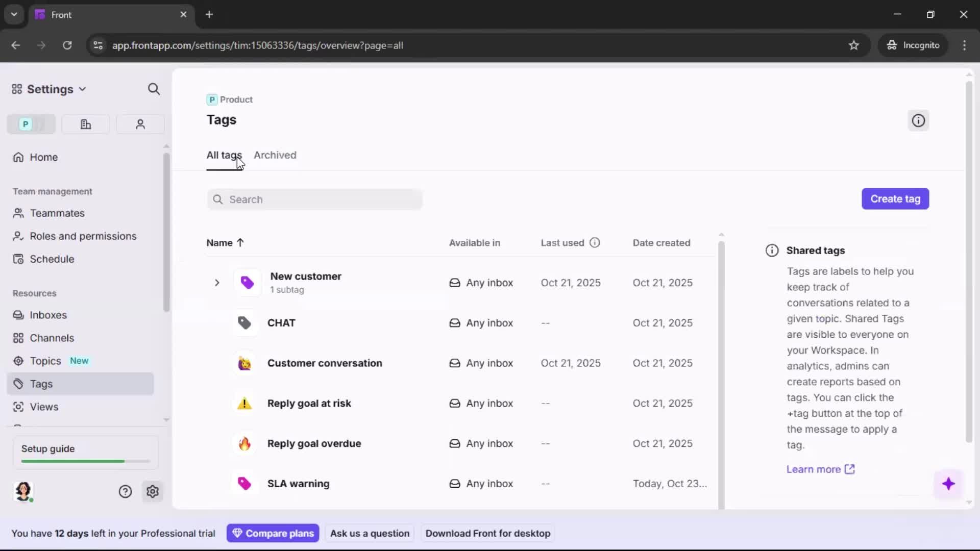Expand the New customer tag row

click(217, 282)
